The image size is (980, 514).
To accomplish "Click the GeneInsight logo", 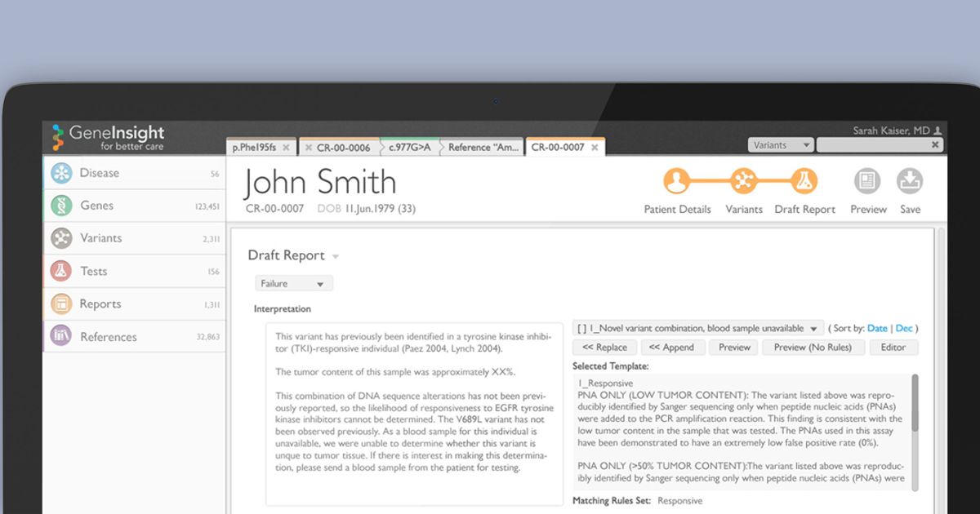I will click(x=107, y=137).
